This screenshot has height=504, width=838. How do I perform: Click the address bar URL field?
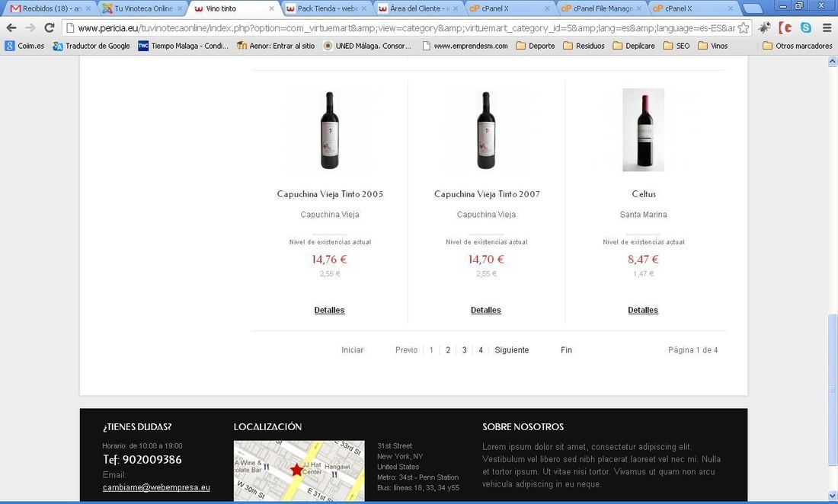pyautogui.click(x=406, y=27)
